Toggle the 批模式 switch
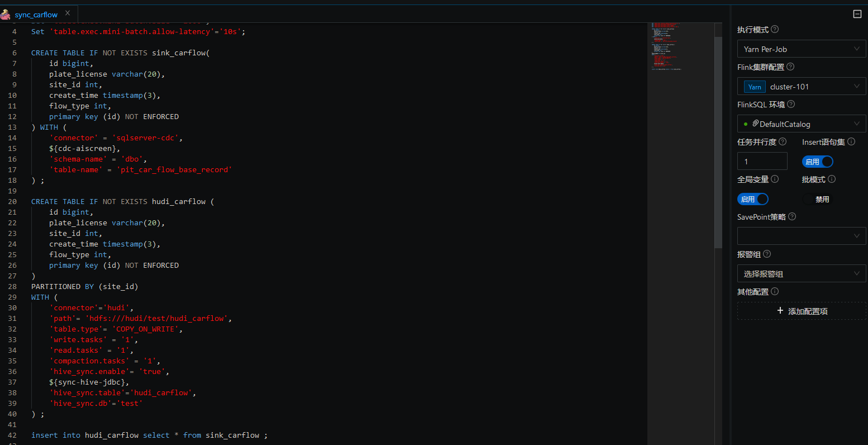The image size is (868, 445). tap(818, 199)
